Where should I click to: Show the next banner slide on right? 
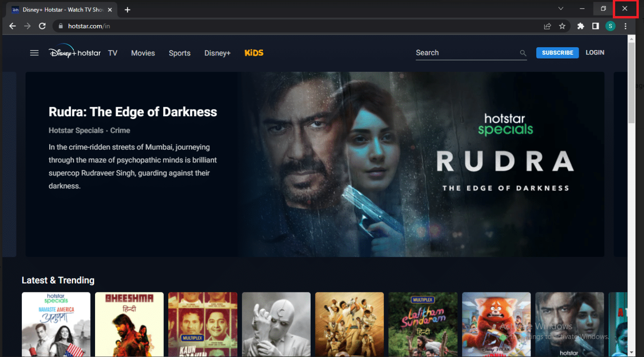(620, 164)
